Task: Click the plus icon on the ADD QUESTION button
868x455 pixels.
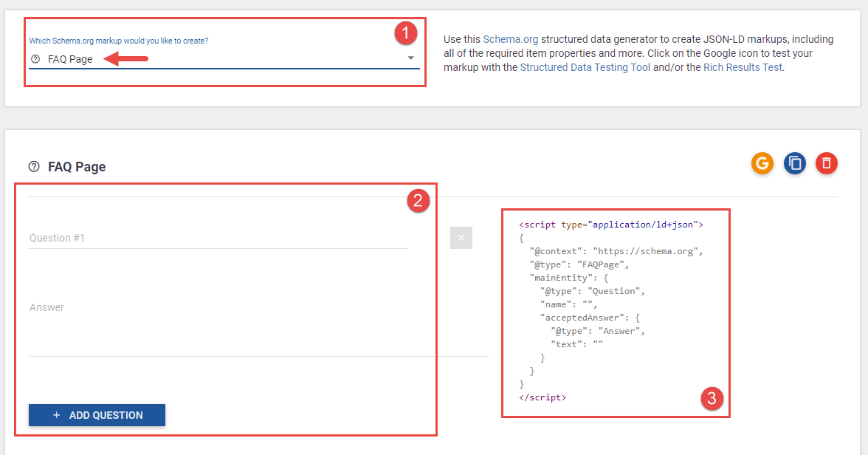Action: (x=55, y=415)
